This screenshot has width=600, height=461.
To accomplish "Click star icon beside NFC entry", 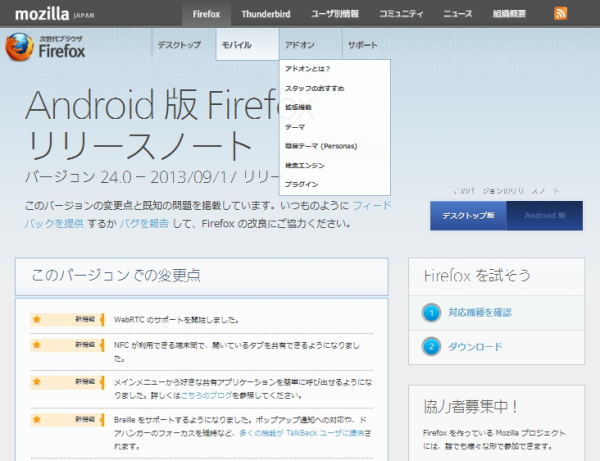I will point(37,344).
